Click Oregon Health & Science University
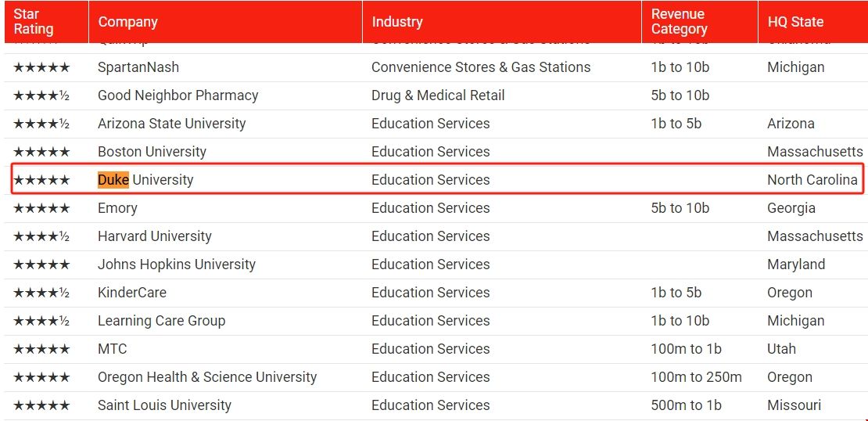The width and height of the screenshot is (868, 421). (x=207, y=377)
